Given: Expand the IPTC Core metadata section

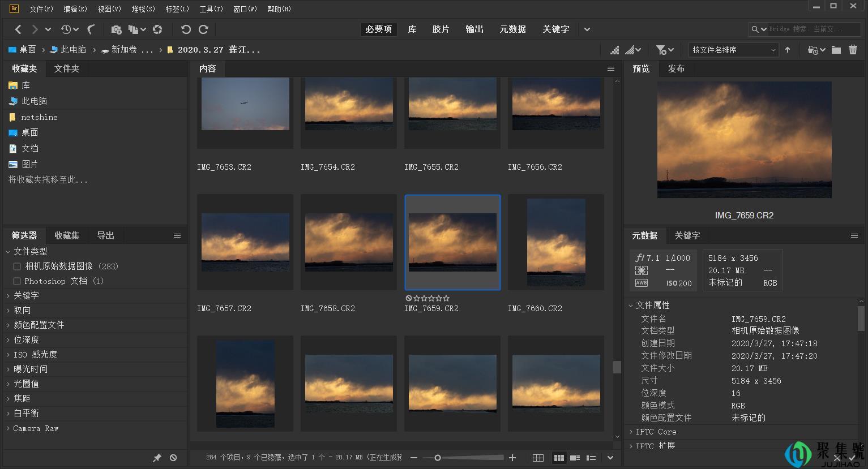Looking at the screenshot, I should pyautogui.click(x=630, y=431).
